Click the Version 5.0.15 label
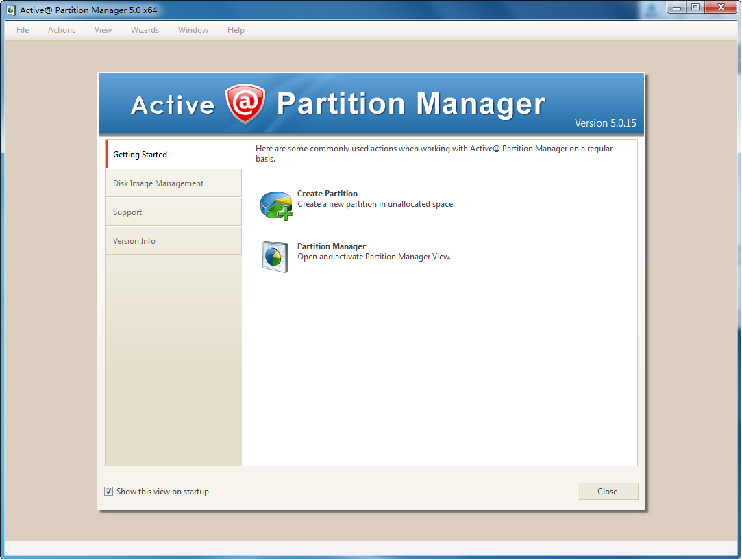This screenshot has width=742, height=560. pyautogui.click(x=605, y=123)
